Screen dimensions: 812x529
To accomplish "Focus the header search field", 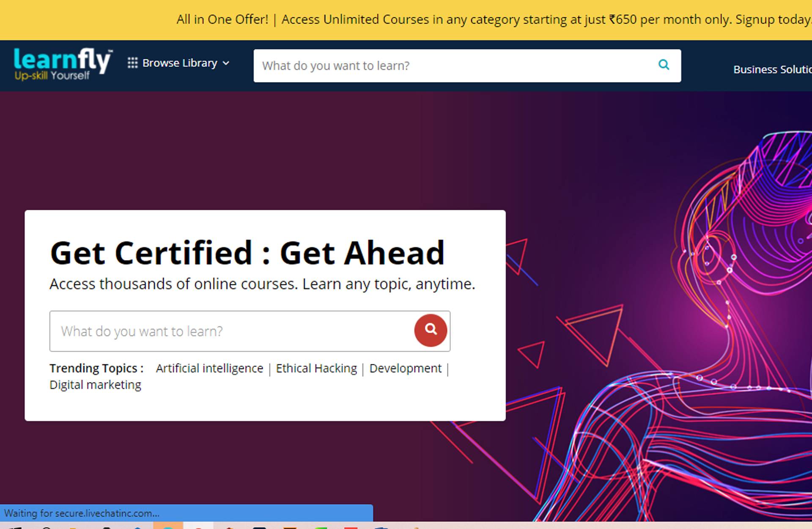I will 453,66.
